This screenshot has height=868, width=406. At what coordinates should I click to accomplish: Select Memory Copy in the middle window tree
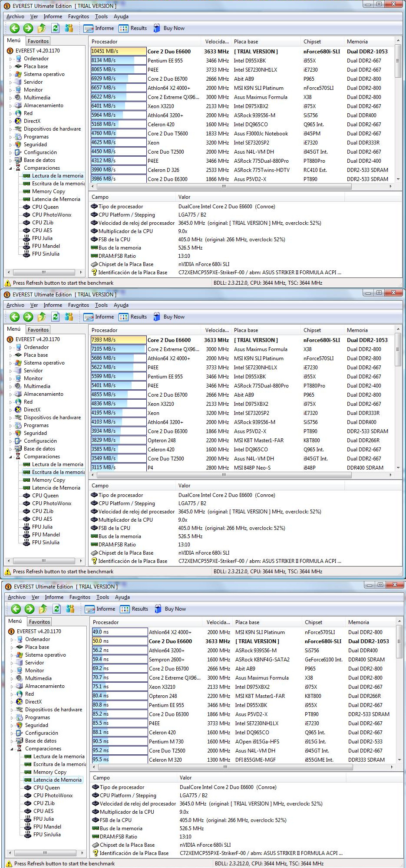coord(48,480)
